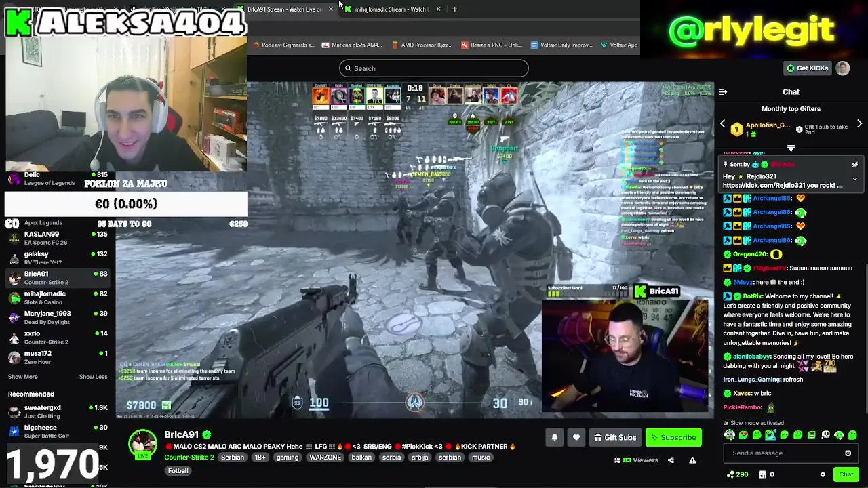This screenshot has width=868, height=488.
Task: Open Resize a PNG bookmark
Action: [x=492, y=45]
